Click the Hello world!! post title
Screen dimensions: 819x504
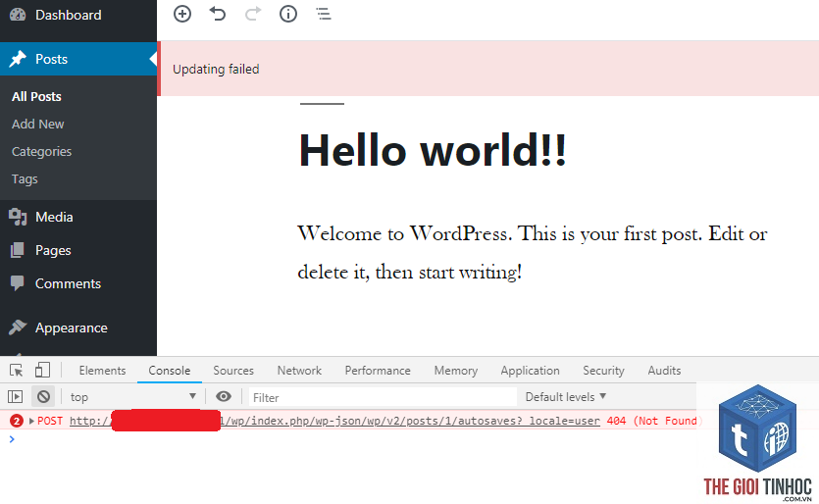433,150
